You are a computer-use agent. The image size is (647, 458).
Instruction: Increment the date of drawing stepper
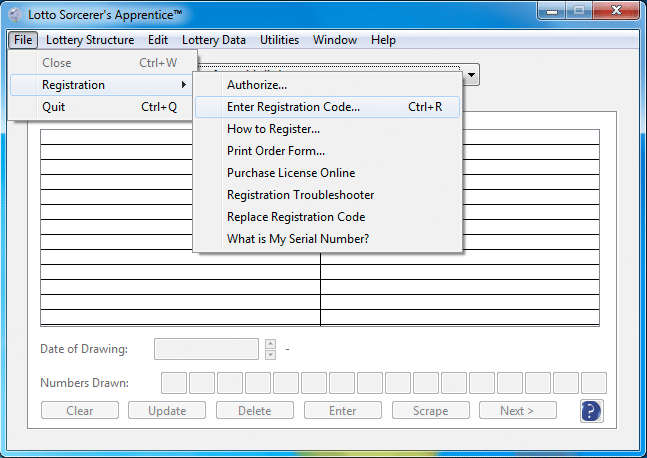270,344
